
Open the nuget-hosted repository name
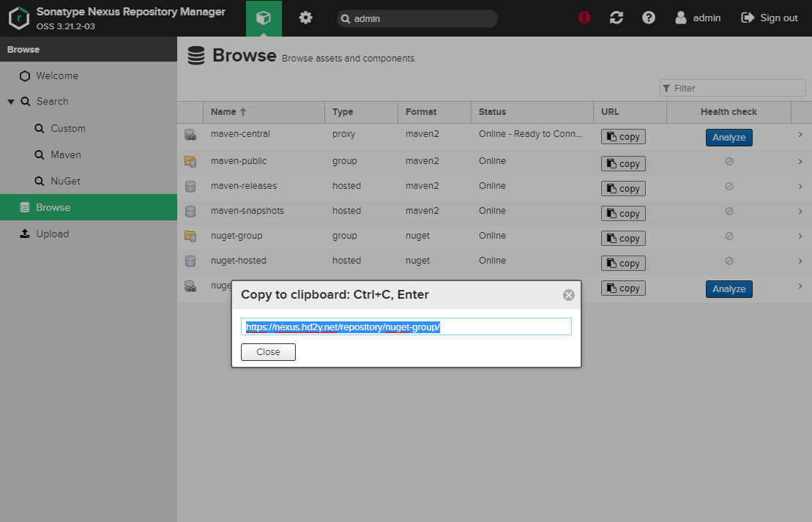239,261
